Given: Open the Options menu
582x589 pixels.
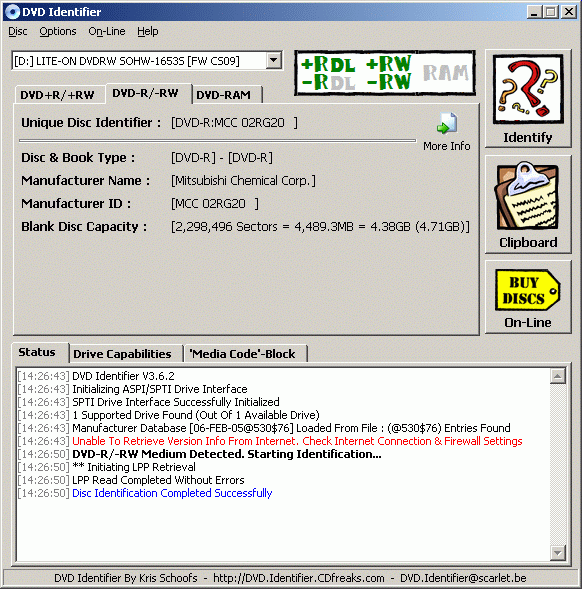Looking at the screenshot, I should coord(57,31).
